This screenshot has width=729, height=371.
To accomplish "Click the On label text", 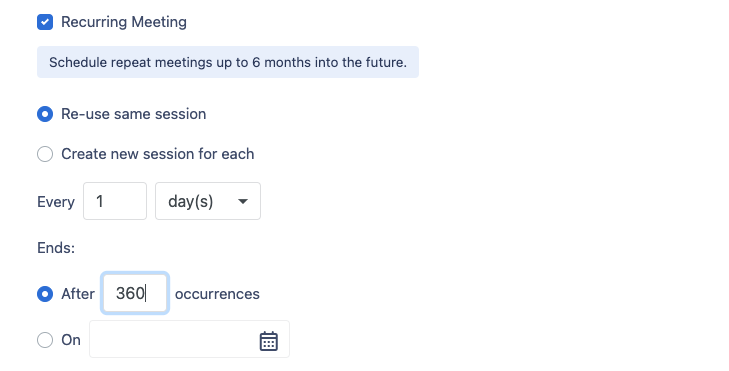I will 71,340.
